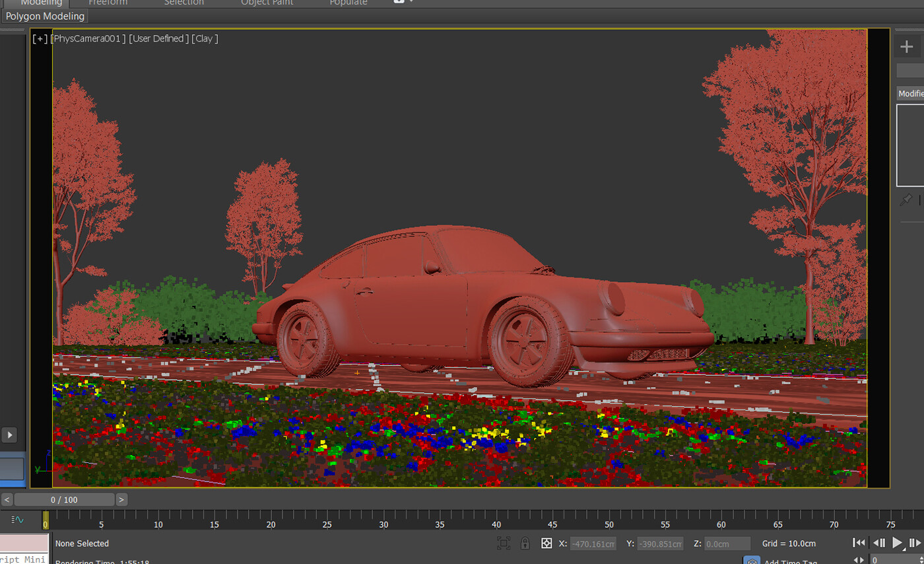The image size is (924, 564).
Task: Toggle the Clay shading viewport label
Action: point(205,38)
